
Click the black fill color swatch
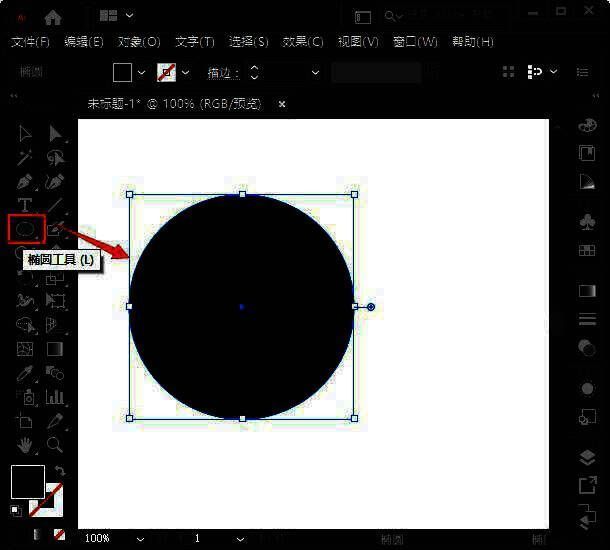(27, 482)
